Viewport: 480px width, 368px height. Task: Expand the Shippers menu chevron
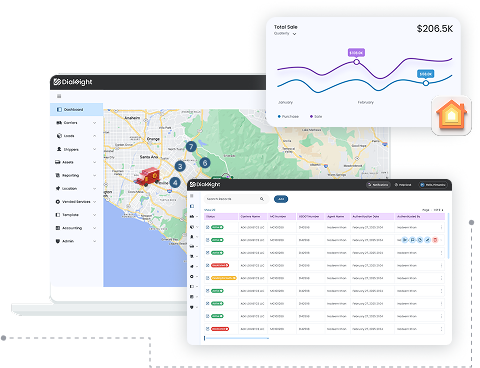pyautogui.click(x=95, y=149)
